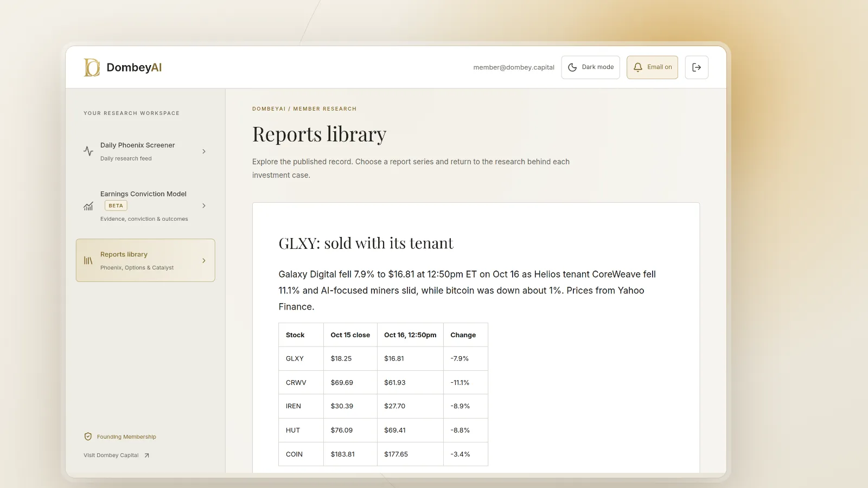This screenshot has width=868, height=488.
Task: Click the Earnings Conviction Model chart icon
Action: tap(88, 206)
